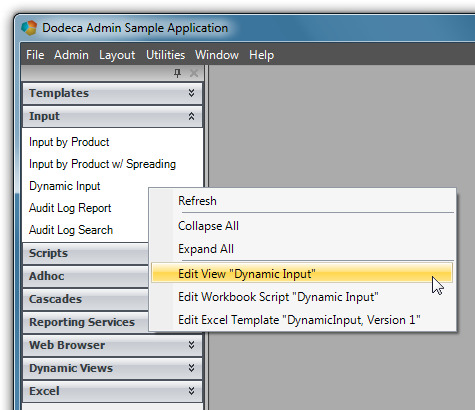Open the Admin menu

coord(71,55)
